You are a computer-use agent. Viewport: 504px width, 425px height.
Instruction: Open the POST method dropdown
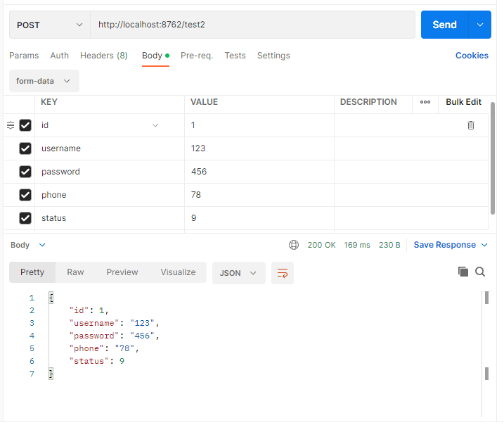(50, 25)
